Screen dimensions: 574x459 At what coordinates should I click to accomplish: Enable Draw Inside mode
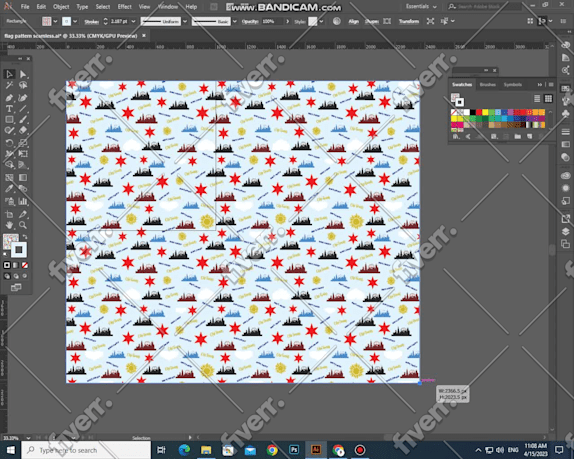click(25, 276)
